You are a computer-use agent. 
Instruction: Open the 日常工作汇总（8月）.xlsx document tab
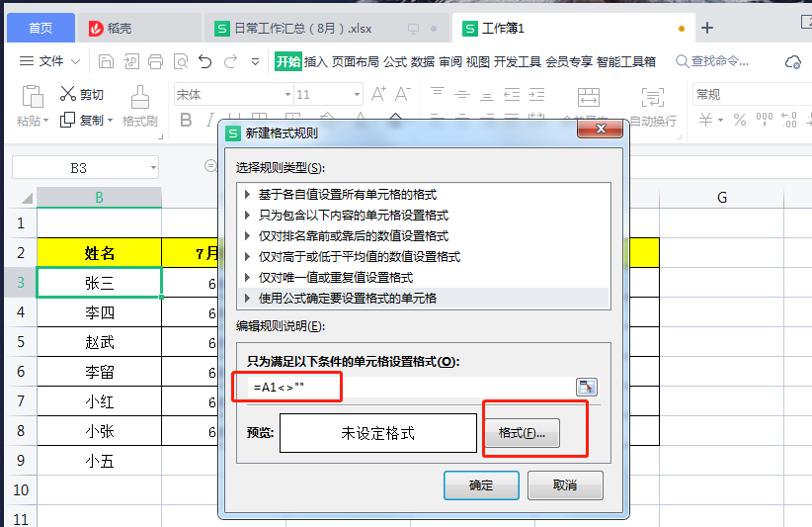pyautogui.click(x=326, y=28)
